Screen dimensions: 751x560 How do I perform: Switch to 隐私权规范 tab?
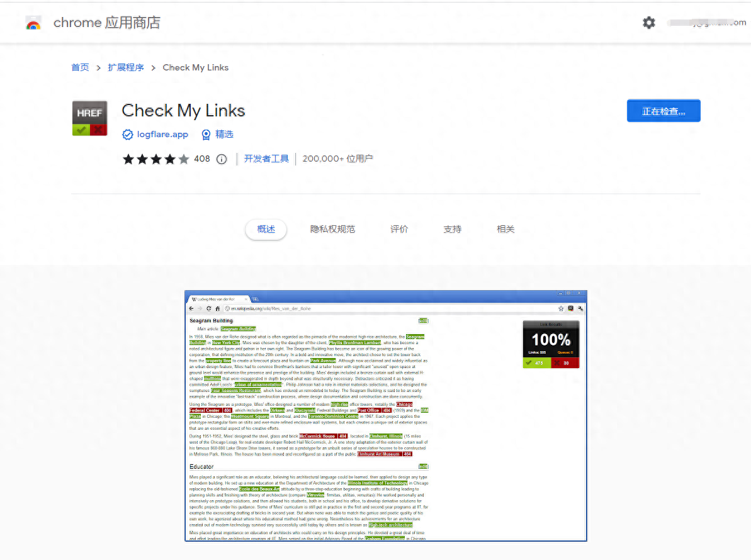click(332, 229)
